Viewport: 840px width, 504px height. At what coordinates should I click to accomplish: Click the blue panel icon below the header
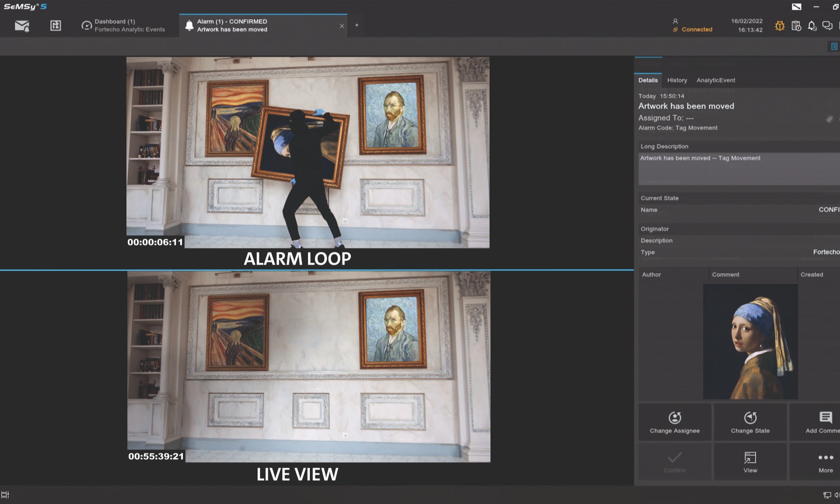pos(833,46)
